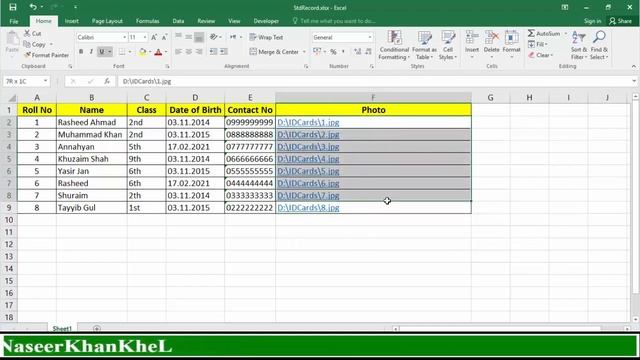Click the Insert Function fx button
The height and width of the screenshot is (360, 640).
107,81
